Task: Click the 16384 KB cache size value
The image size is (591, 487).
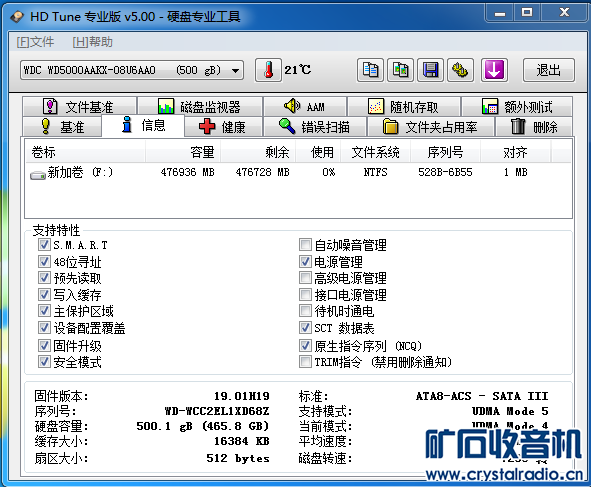Action: point(242,441)
